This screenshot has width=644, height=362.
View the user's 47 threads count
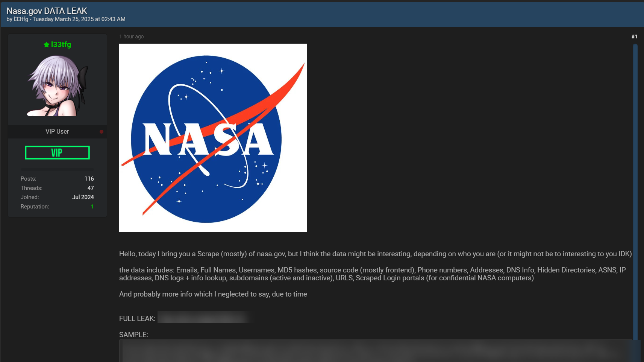tap(91, 188)
